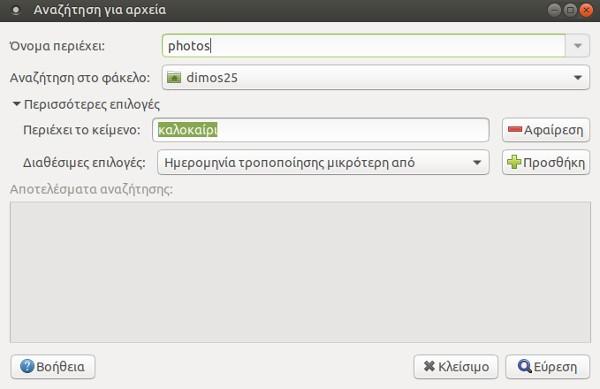Viewport: 600px width, 389px height.
Task: Open the Αναζήτηση στο φάκελο combo box
Action: click(x=376, y=77)
